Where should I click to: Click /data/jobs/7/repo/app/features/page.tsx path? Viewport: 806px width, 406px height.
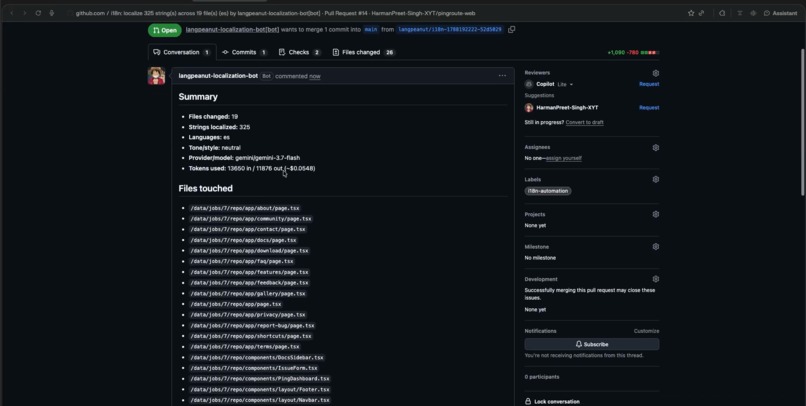coord(249,272)
